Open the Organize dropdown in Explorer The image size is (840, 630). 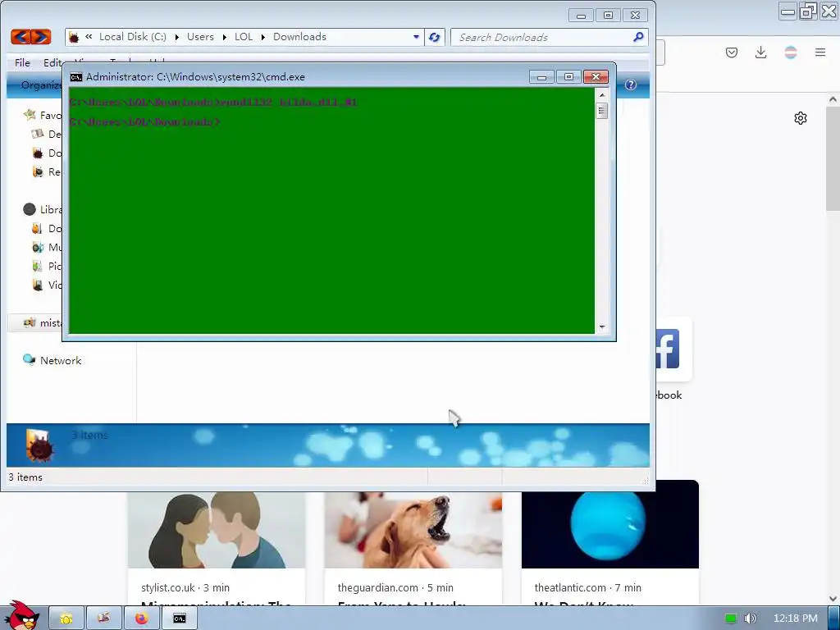point(41,84)
